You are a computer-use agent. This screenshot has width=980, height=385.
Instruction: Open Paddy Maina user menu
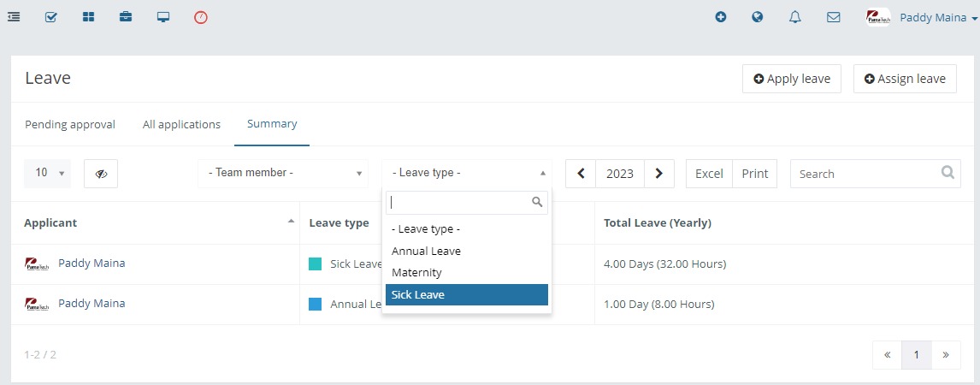tap(938, 17)
